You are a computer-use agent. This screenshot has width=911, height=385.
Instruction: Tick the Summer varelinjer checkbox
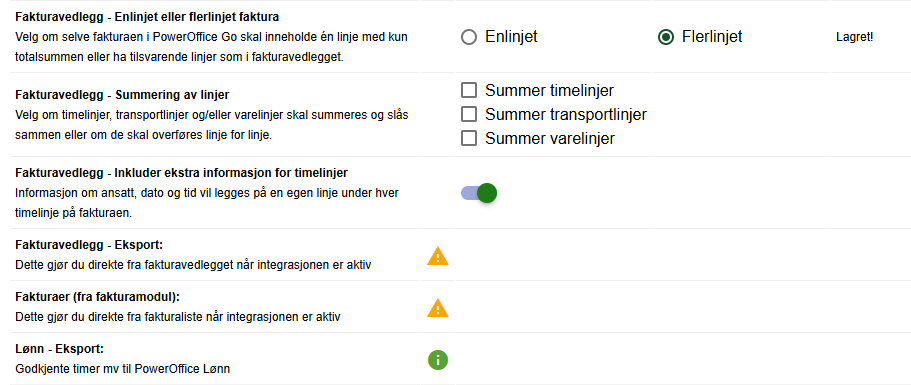tap(468, 138)
